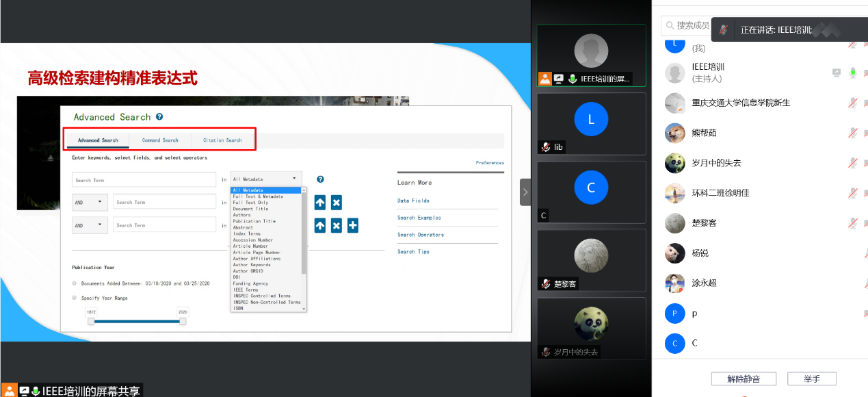Switch to the Citation Search tab
868x397 pixels.
tap(222, 140)
